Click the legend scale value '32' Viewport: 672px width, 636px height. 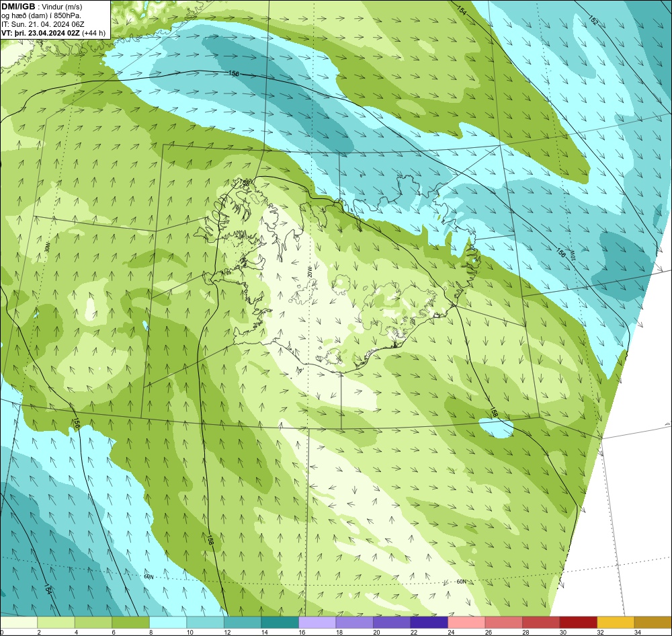pyautogui.click(x=600, y=632)
